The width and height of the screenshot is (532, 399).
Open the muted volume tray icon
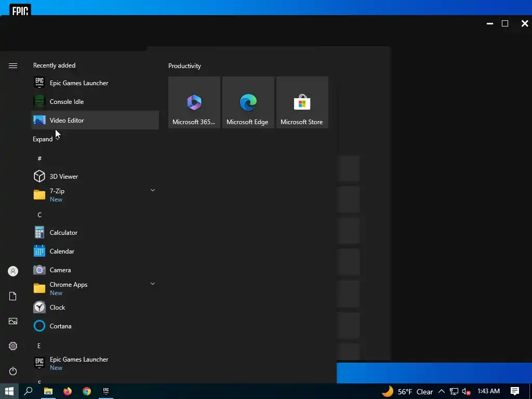(466, 392)
